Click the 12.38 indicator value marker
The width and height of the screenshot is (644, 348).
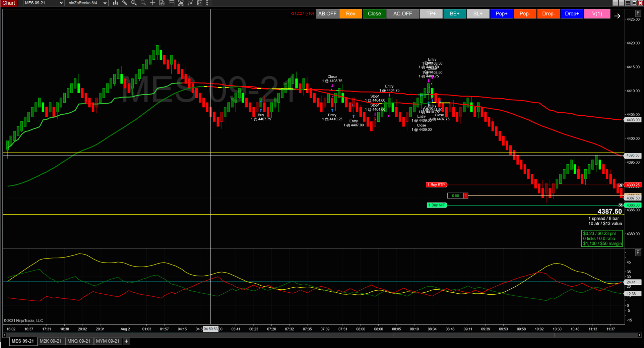(632, 294)
